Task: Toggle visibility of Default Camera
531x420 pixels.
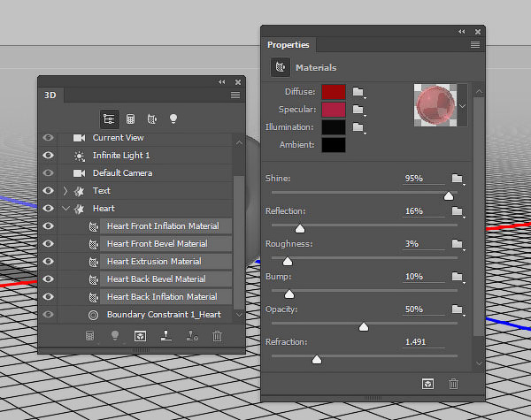Action: coord(48,173)
